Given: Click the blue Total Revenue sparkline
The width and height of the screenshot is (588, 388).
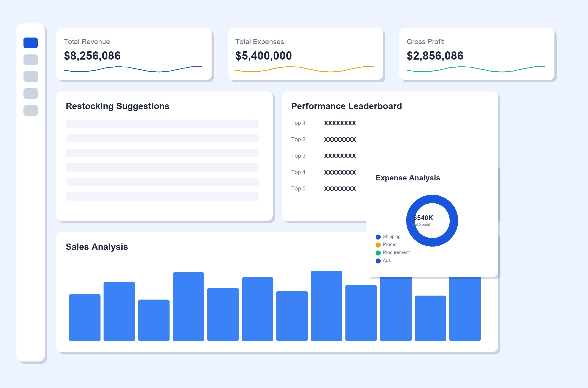Looking at the screenshot, I should [x=133, y=69].
